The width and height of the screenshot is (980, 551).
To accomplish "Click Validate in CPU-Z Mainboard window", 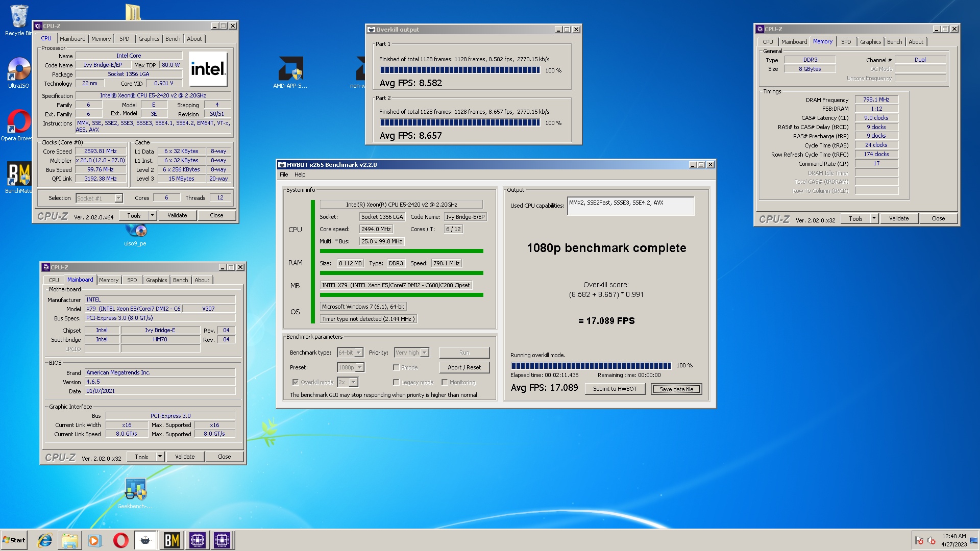I will (185, 457).
